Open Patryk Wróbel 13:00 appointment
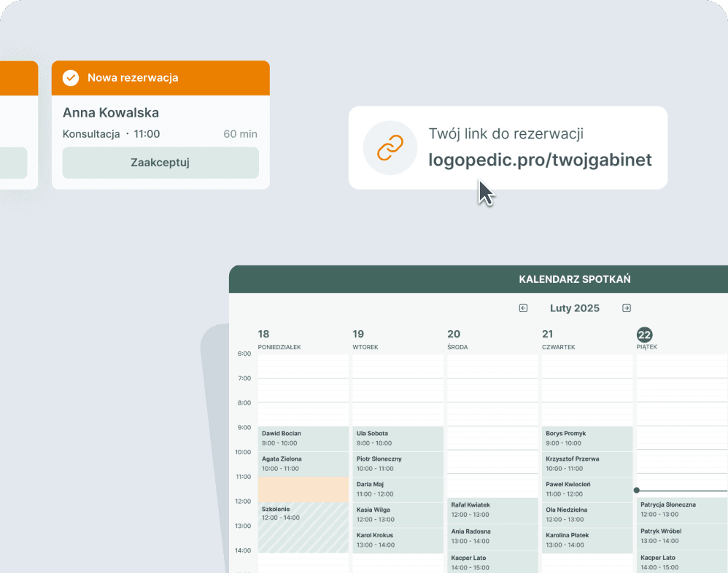The image size is (728, 573). click(682, 537)
